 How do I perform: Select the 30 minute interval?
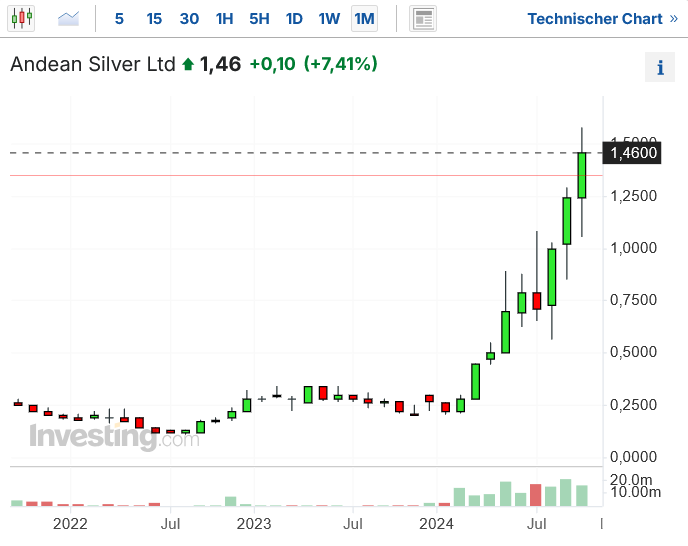pos(189,18)
